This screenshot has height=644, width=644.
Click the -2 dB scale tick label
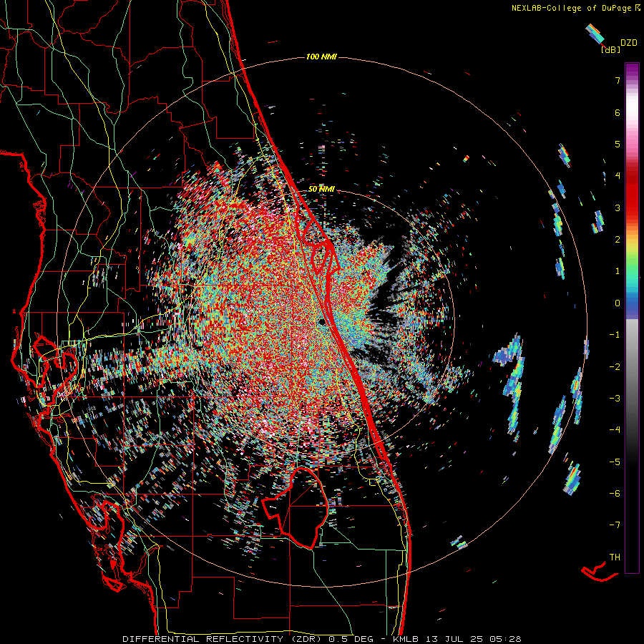coord(615,367)
